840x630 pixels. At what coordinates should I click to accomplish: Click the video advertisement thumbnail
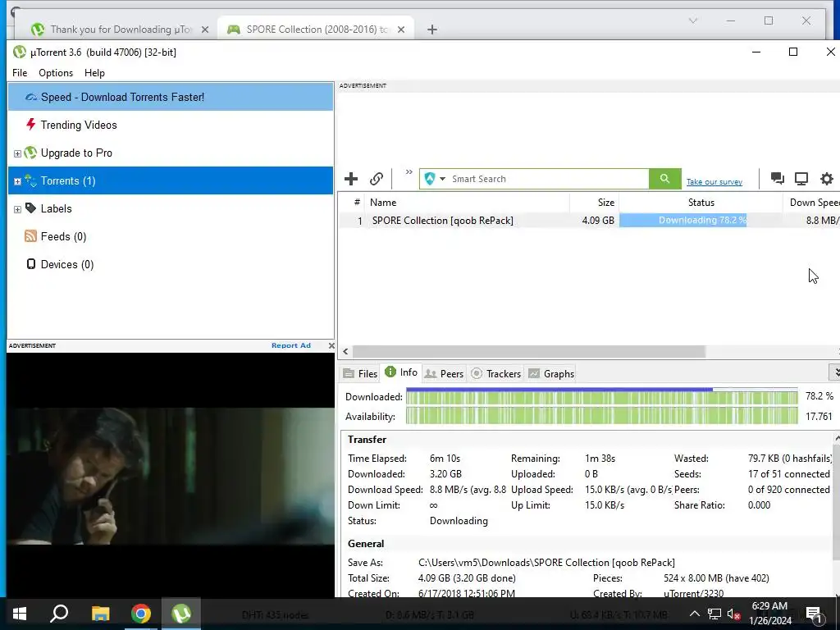coord(171,476)
